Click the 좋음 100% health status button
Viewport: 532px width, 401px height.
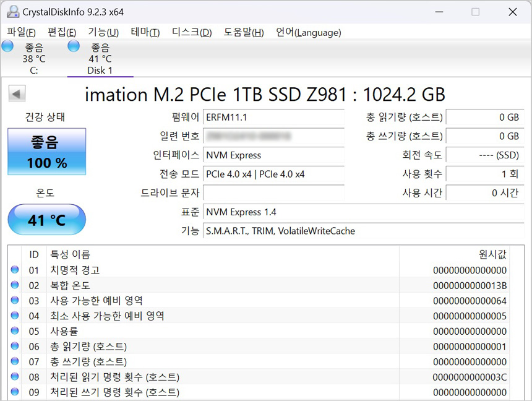pos(47,152)
